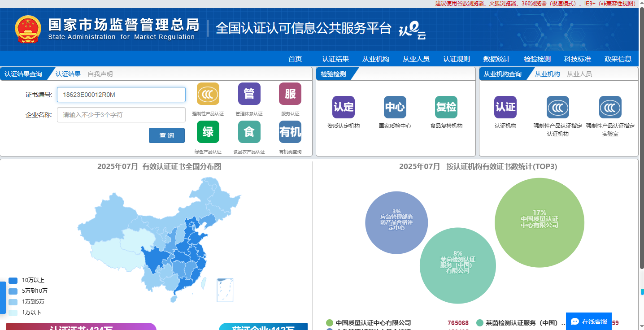This screenshot has height=330, width=644.
Task: Click the purple 认证机构 icon
Action: pyautogui.click(x=505, y=107)
